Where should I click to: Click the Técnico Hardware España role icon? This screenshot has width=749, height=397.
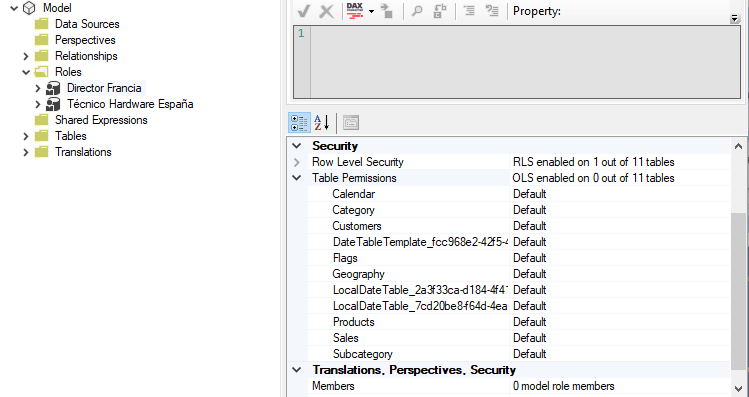tap(53, 104)
